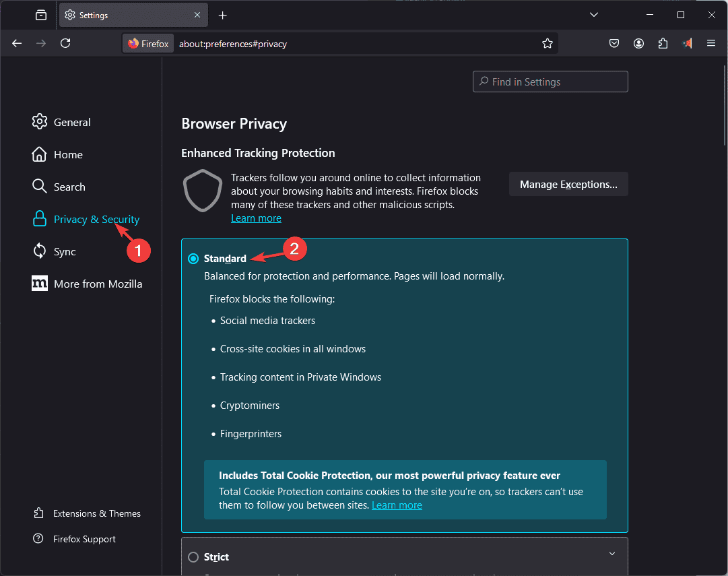Click the megaphone extension icon in toolbar
Screen dimensions: 728x576
click(x=687, y=43)
